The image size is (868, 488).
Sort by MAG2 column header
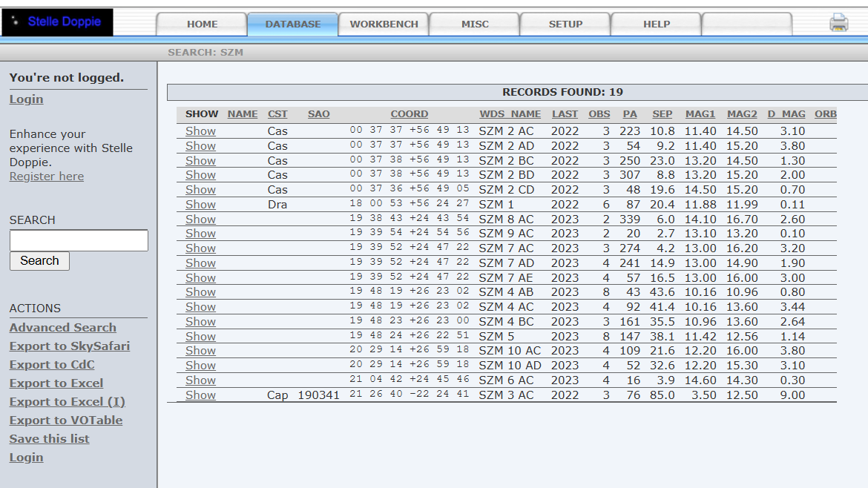(x=742, y=114)
